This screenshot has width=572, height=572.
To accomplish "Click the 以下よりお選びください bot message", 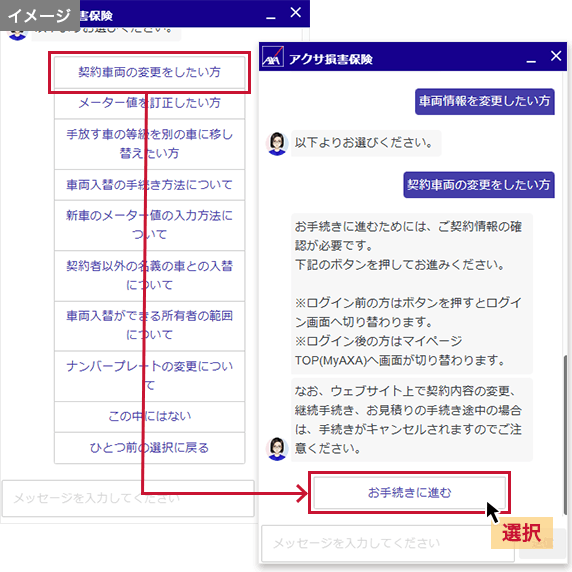I will pos(366,143).
